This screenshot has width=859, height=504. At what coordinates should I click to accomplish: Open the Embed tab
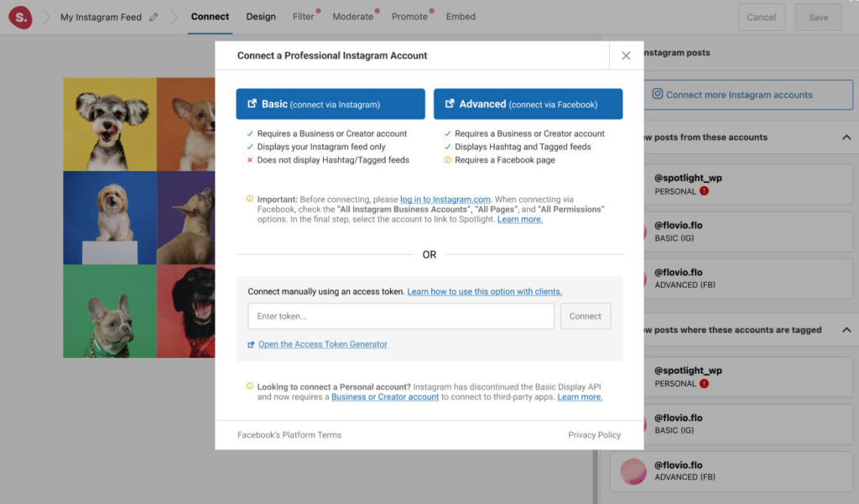[x=461, y=17]
